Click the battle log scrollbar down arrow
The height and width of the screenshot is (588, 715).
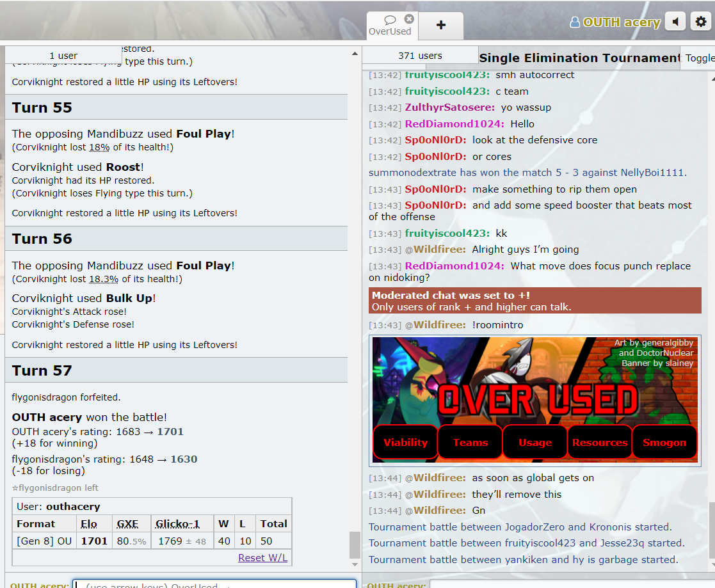[x=355, y=565]
